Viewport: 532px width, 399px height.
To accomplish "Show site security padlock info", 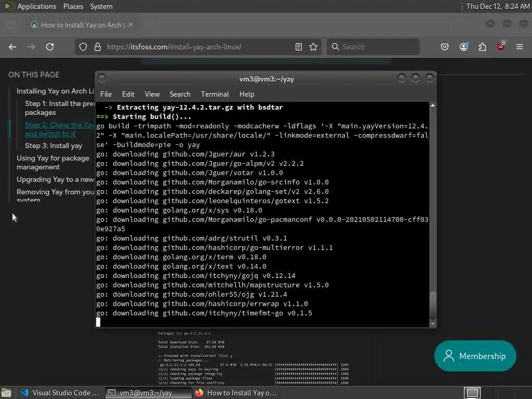I will (98, 47).
